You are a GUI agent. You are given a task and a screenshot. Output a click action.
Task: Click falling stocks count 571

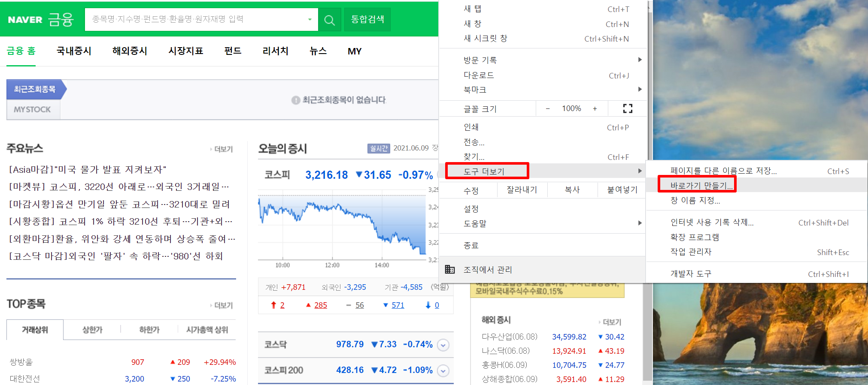pyautogui.click(x=398, y=305)
